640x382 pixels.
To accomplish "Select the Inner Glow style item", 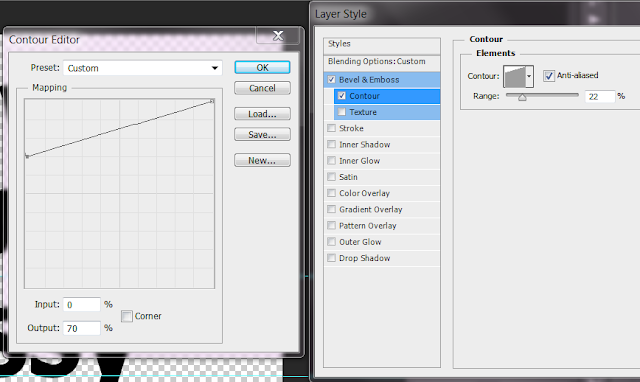I will click(382, 161).
